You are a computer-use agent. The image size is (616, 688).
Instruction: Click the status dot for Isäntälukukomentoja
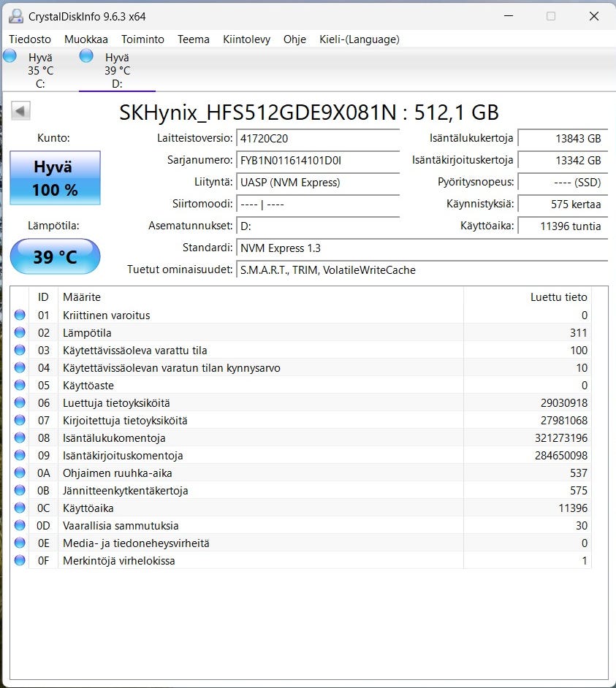[20, 438]
